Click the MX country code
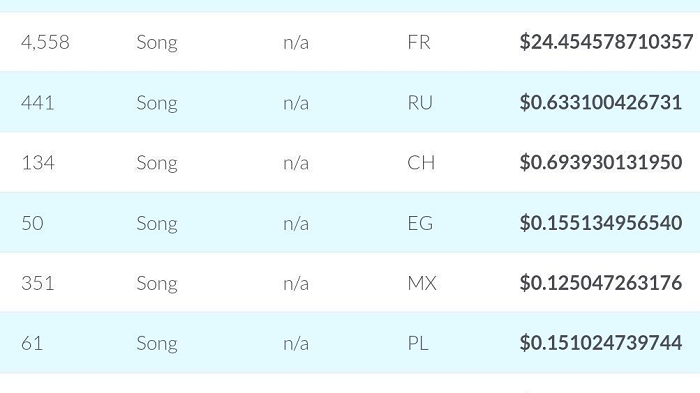Screen dimensions: 700x393 point(422,283)
